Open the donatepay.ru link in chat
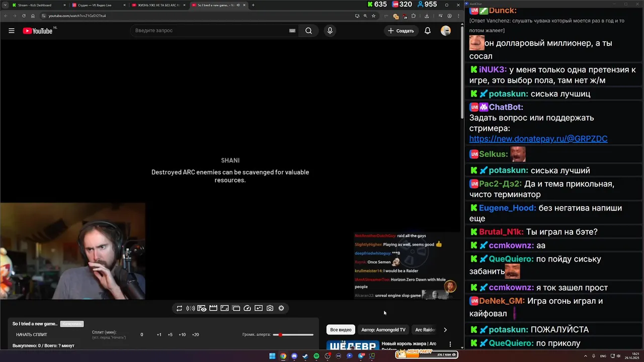Image resolution: width=644 pixels, height=362 pixels. coord(538,139)
